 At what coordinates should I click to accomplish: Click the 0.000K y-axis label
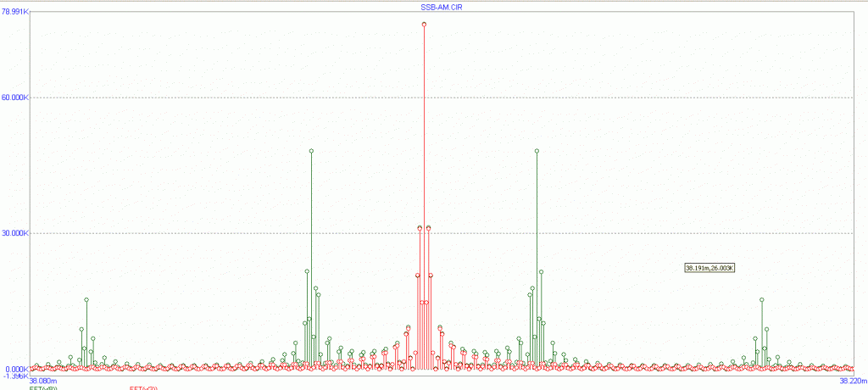[15, 369]
